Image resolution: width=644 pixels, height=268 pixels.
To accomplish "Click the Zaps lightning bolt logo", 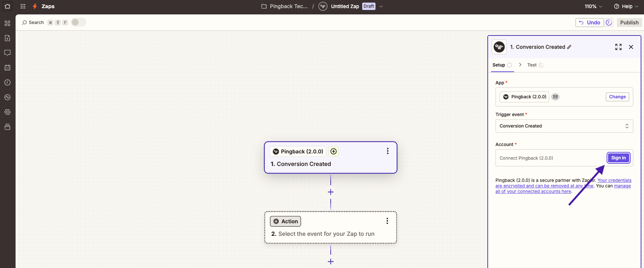I will [35, 6].
